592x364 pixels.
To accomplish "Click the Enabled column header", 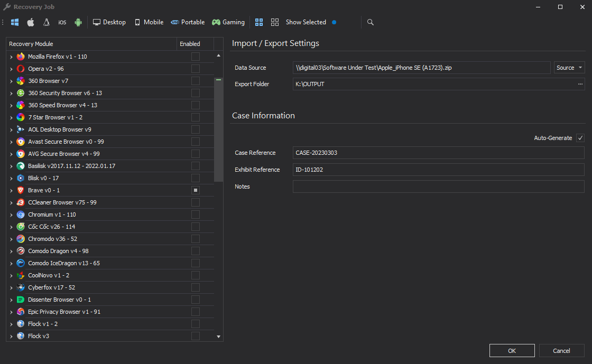I will point(195,44).
